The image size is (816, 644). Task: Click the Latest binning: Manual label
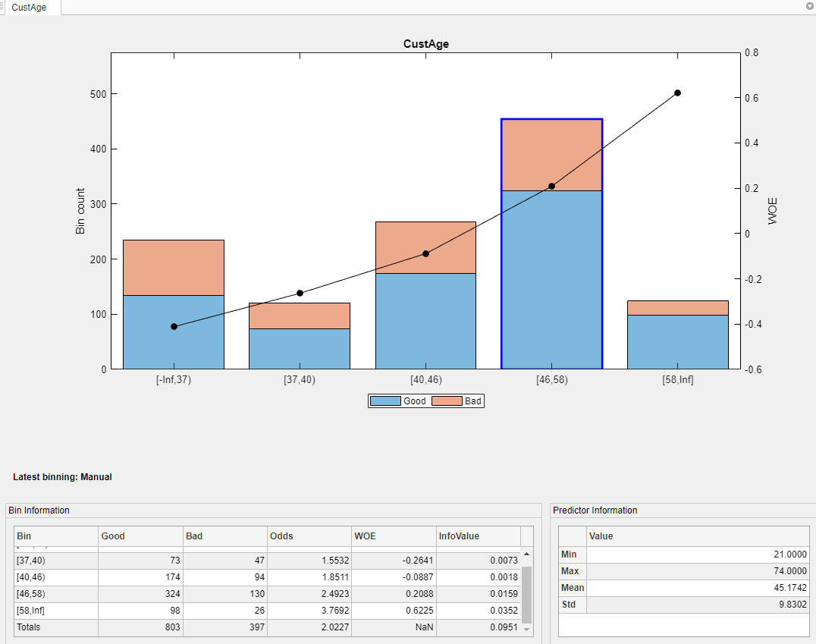pos(63,477)
